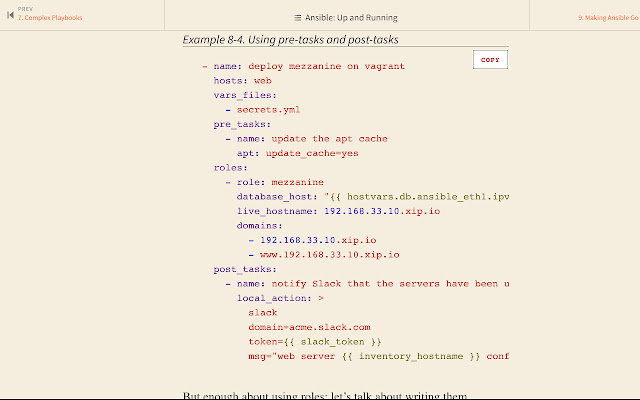Click the "role: mezzanine" line
This screenshot has height=400, width=640.
tap(280, 182)
